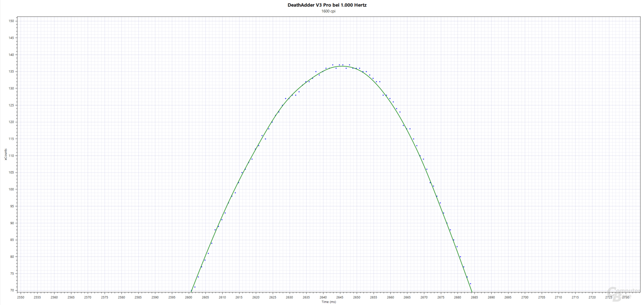644x305 pixels.
Task: Click x-axis tick label 2665
Action: tap(407, 297)
